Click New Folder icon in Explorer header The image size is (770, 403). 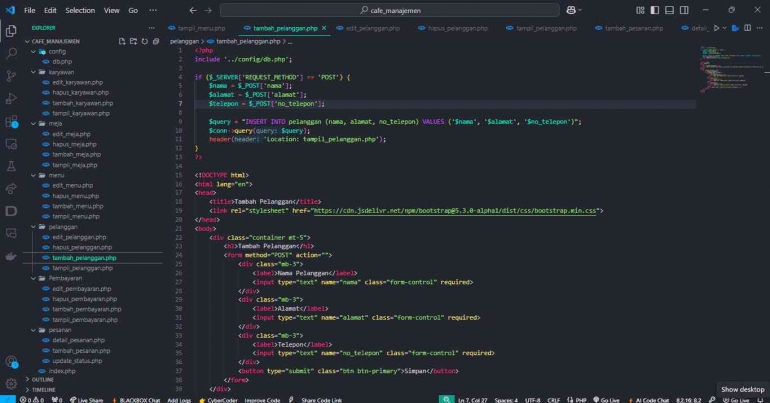(x=133, y=41)
